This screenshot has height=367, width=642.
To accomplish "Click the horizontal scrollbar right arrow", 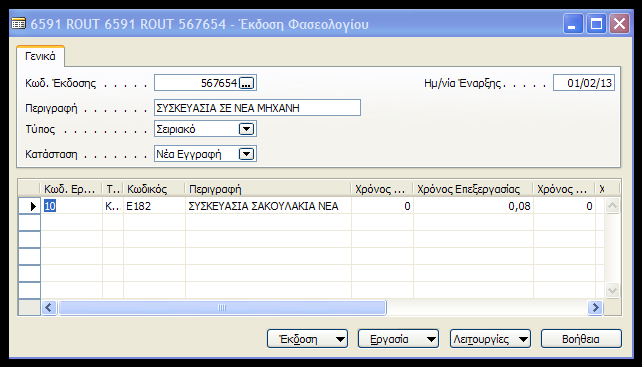I will pos(595,307).
